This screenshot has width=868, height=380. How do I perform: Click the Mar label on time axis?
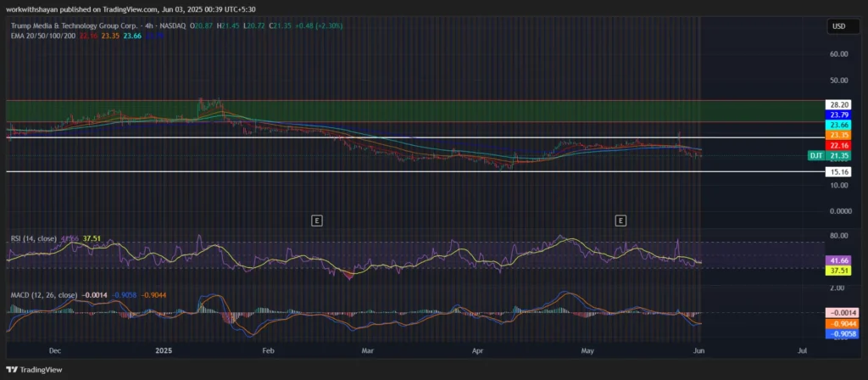(367, 350)
